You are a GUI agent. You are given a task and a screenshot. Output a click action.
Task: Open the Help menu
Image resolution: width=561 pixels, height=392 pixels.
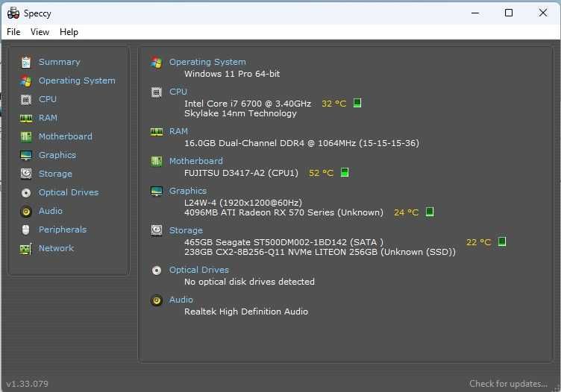pos(69,32)
